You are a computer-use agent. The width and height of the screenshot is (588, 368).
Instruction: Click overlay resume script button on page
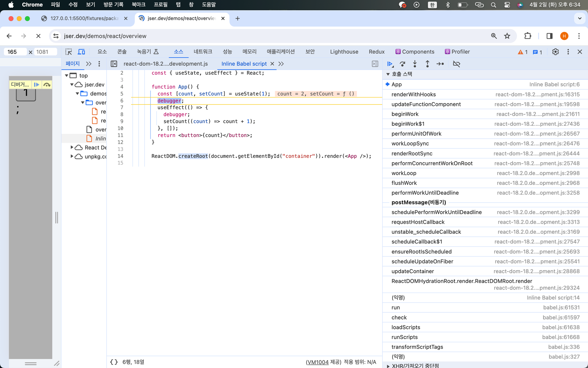36,85
